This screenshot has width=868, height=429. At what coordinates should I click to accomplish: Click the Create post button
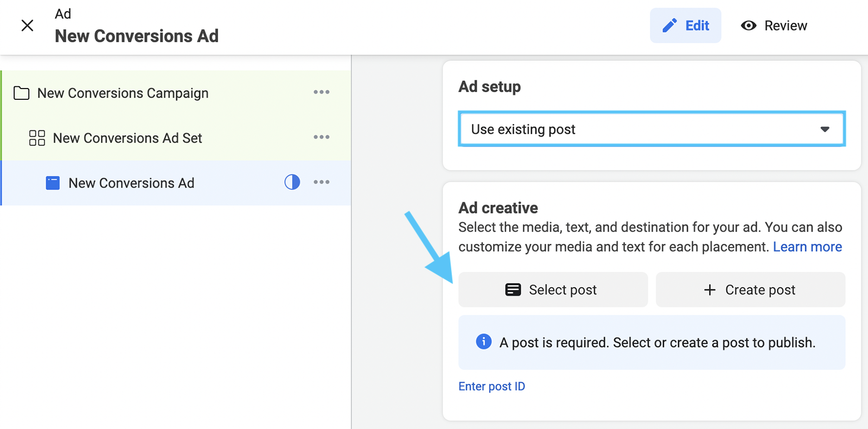coord(750,289)
